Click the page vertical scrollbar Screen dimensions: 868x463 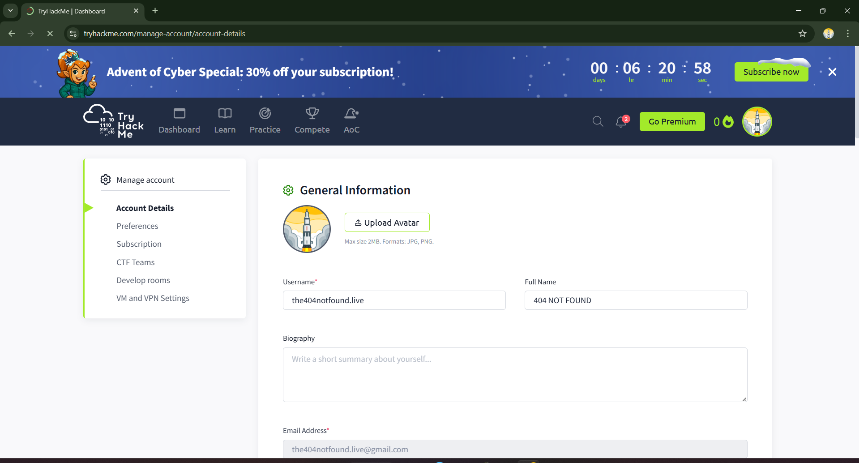[857, 92]
